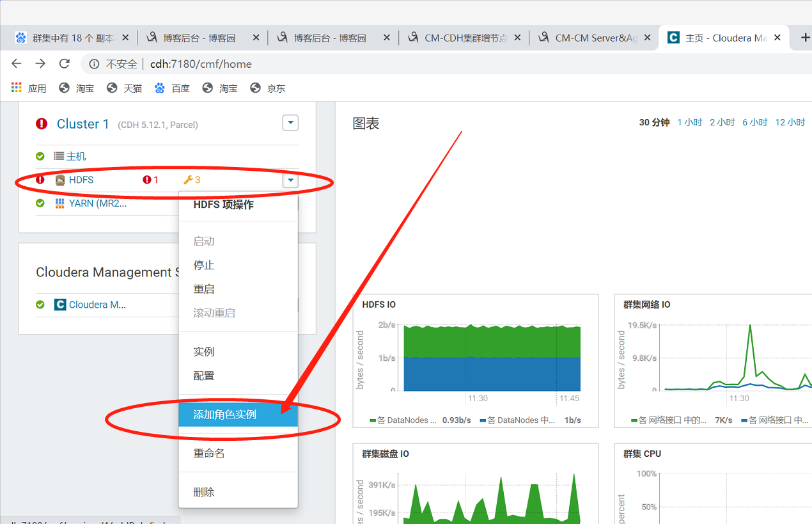Click the 主机 green health icon
This screenshot has height=524, width=812.
pos(40,156)
